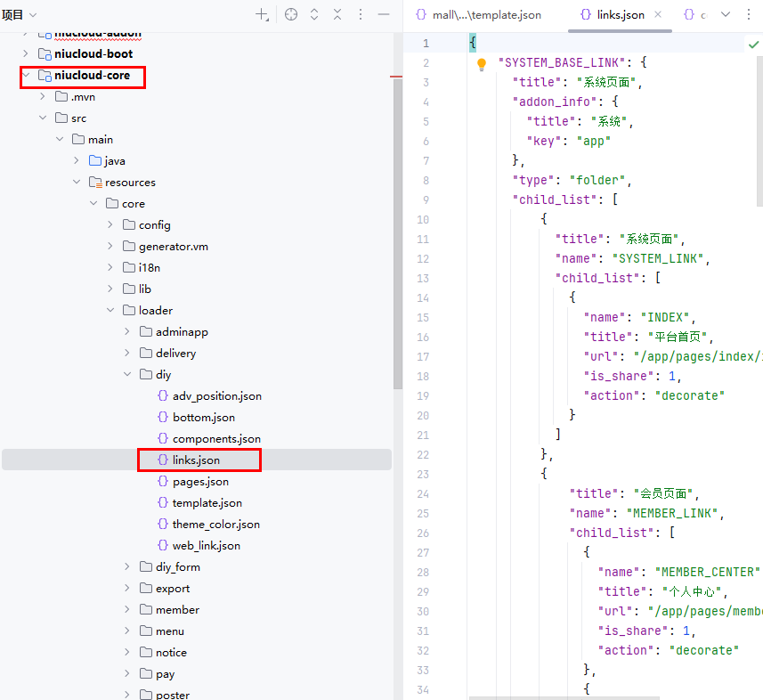Expand the niucloud-boot module
Viewport: 763px width, 700px height.
pyautogui.click(x=26, y=54)
